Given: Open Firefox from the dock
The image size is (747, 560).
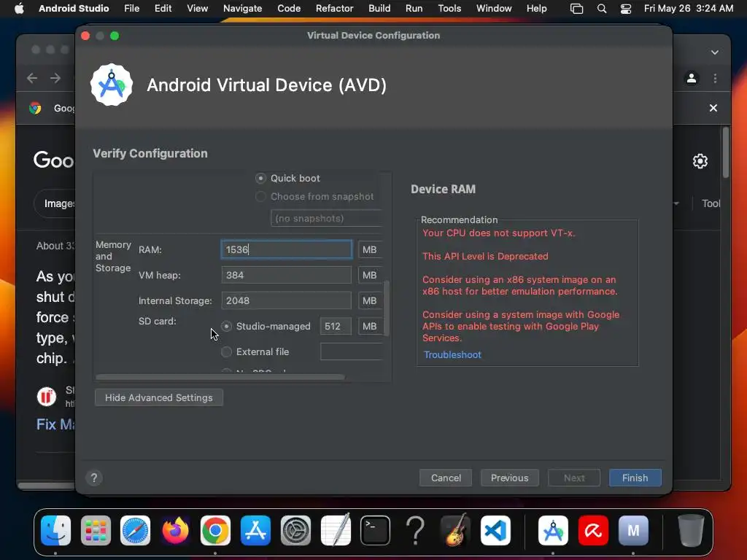Looking at the screenshot, I should click(175, 530).
